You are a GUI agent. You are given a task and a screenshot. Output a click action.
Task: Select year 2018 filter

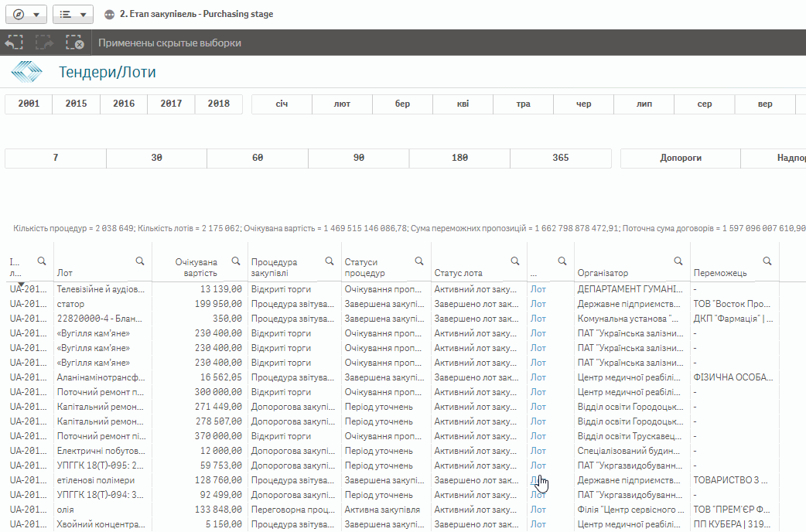(x=218, y=104)
